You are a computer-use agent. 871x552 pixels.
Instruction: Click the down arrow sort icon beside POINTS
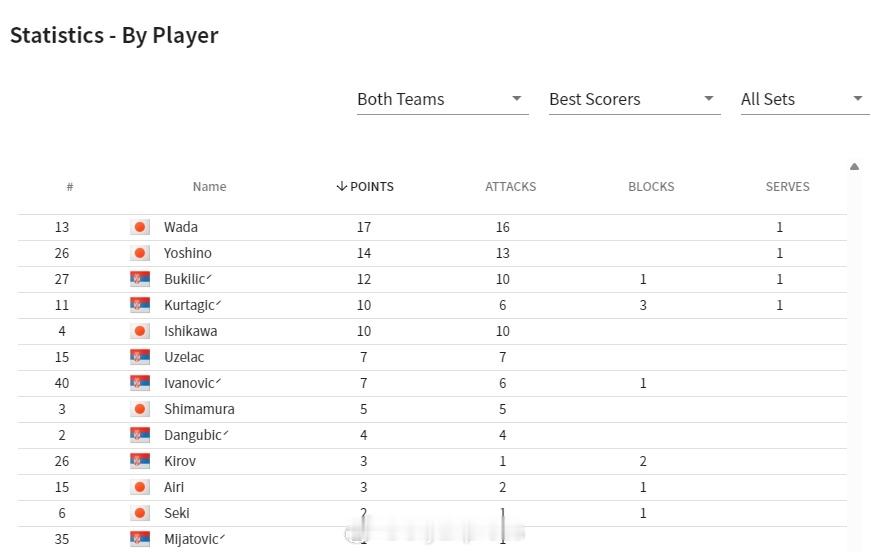(x=342, y=186)
